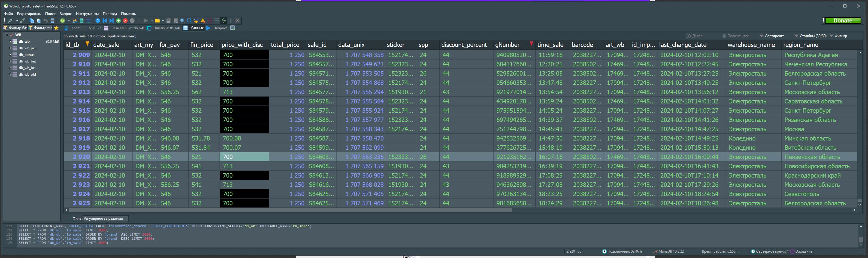Open the Запрос menu
868x258 pixels.
[66, 14]
